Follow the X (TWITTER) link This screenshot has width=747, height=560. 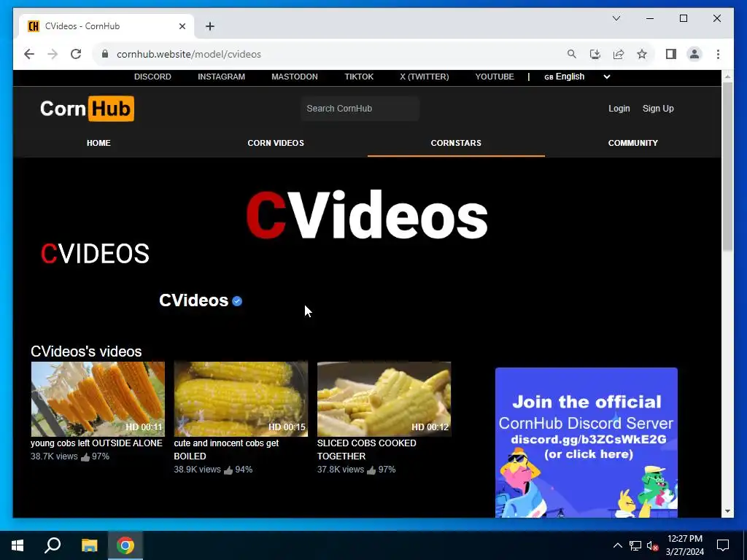(x=425, y=77)
